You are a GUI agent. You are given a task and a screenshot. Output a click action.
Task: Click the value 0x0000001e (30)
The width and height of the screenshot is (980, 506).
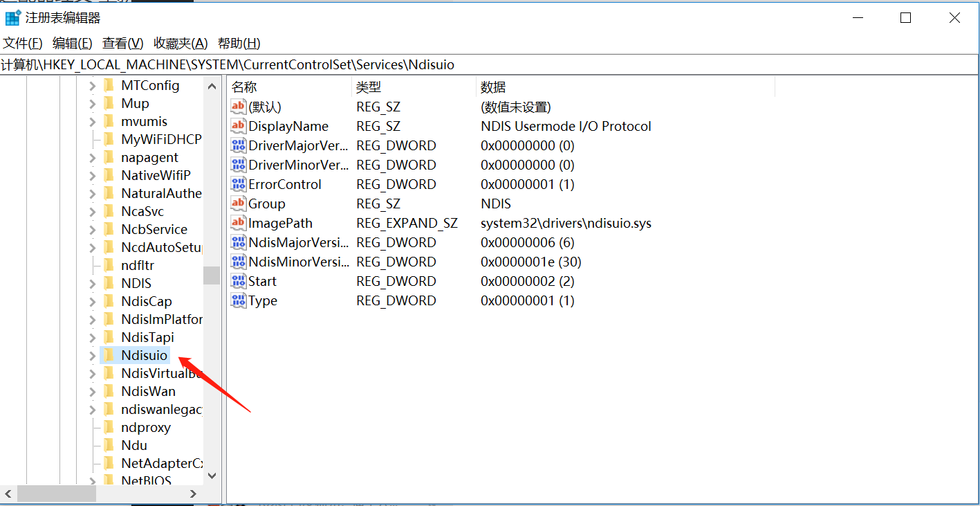pos(531,262)
